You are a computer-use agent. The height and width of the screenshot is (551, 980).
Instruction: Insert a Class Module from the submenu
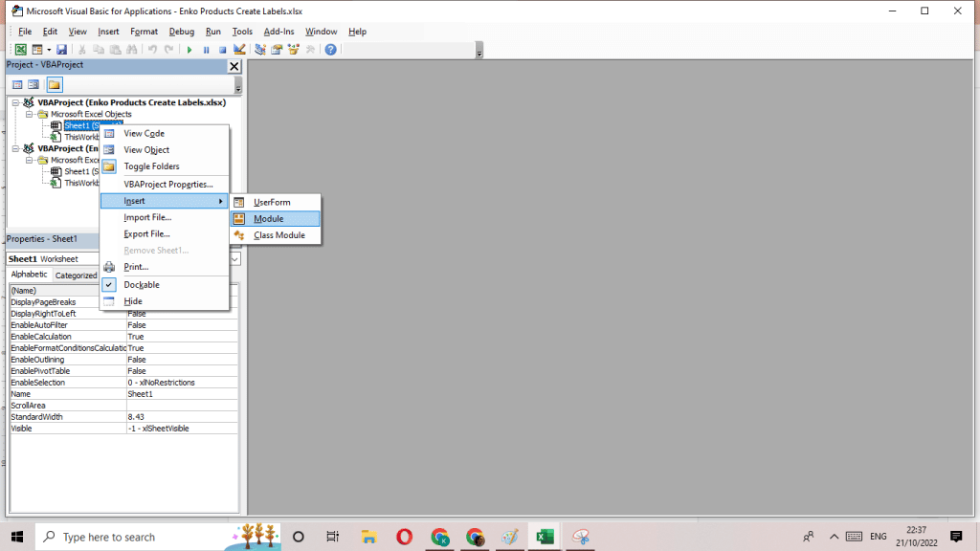coord(275,235)
